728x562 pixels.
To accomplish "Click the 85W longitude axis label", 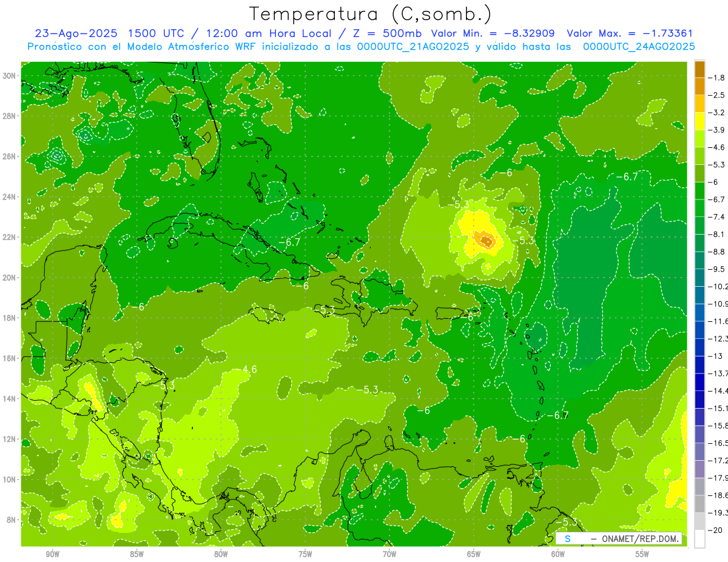I will tap(136, 555).
